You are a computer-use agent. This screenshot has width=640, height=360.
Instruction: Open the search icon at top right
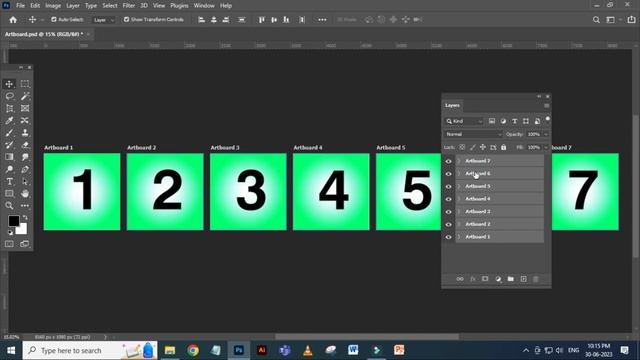pos(596,20)
